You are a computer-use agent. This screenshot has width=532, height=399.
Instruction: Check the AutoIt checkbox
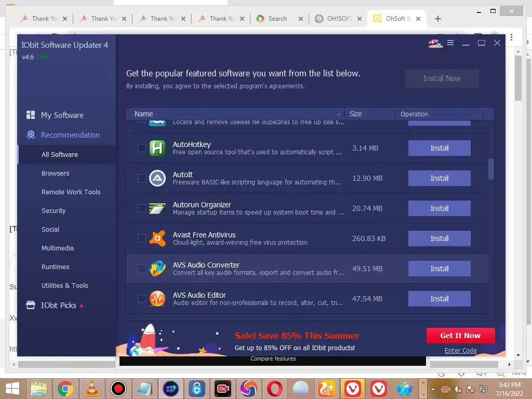point(141,178)
